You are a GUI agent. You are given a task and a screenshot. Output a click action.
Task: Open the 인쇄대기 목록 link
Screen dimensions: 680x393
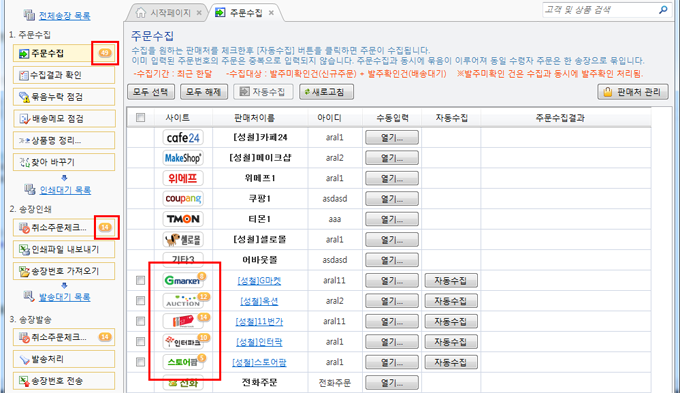click(65, 190)
